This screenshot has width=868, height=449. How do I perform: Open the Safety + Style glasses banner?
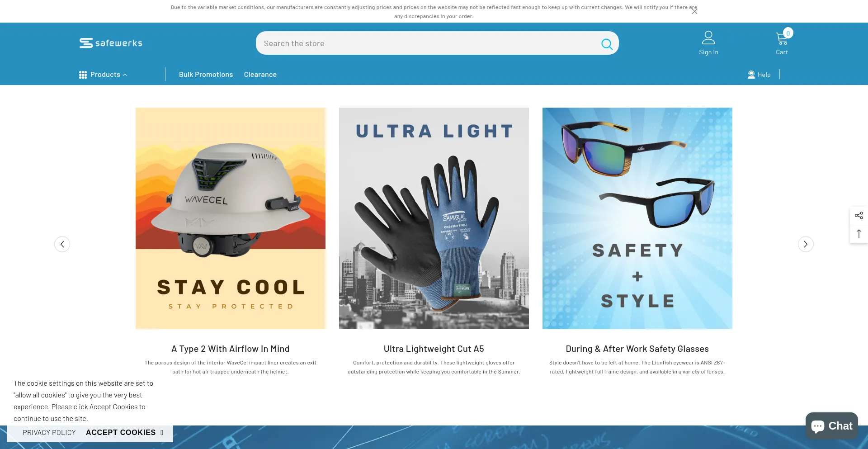tap(637, 218)
